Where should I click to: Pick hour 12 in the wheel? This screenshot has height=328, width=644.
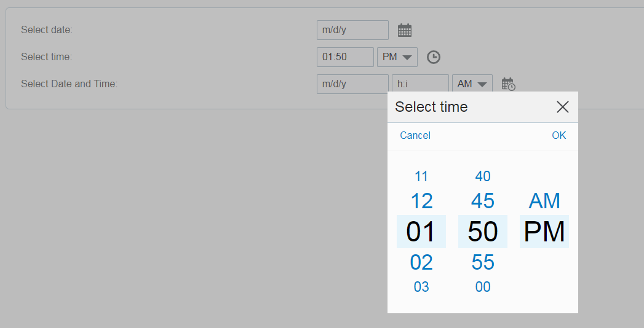[x=421, y=201]
